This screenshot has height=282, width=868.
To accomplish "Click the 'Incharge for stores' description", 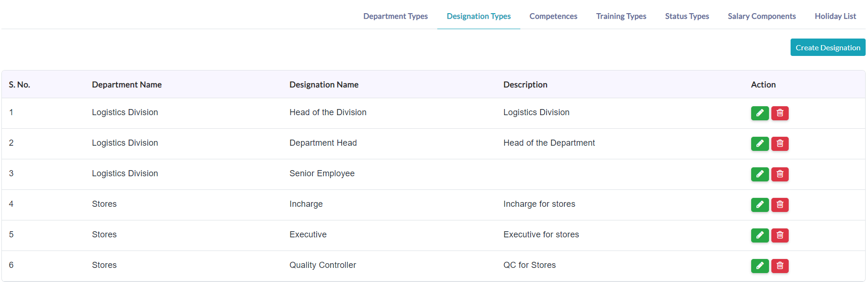I will [x=539, y=204].
